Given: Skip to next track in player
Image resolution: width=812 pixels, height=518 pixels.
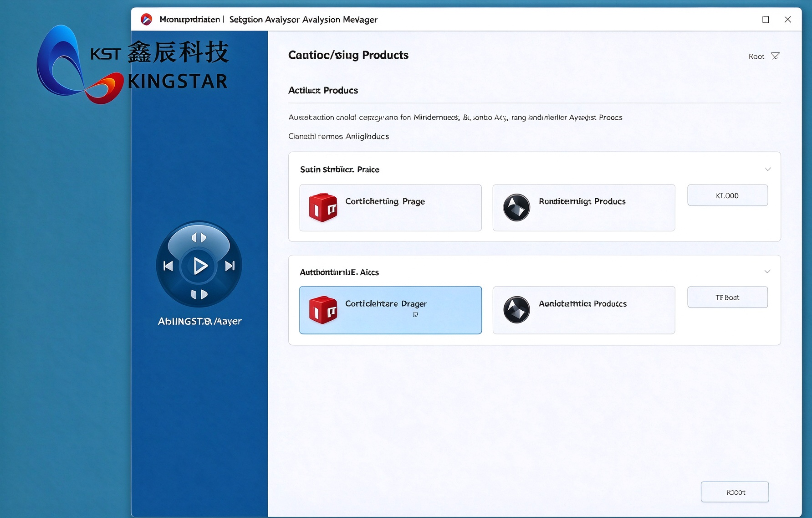Looking at the screenshot, I should (230, 266).
